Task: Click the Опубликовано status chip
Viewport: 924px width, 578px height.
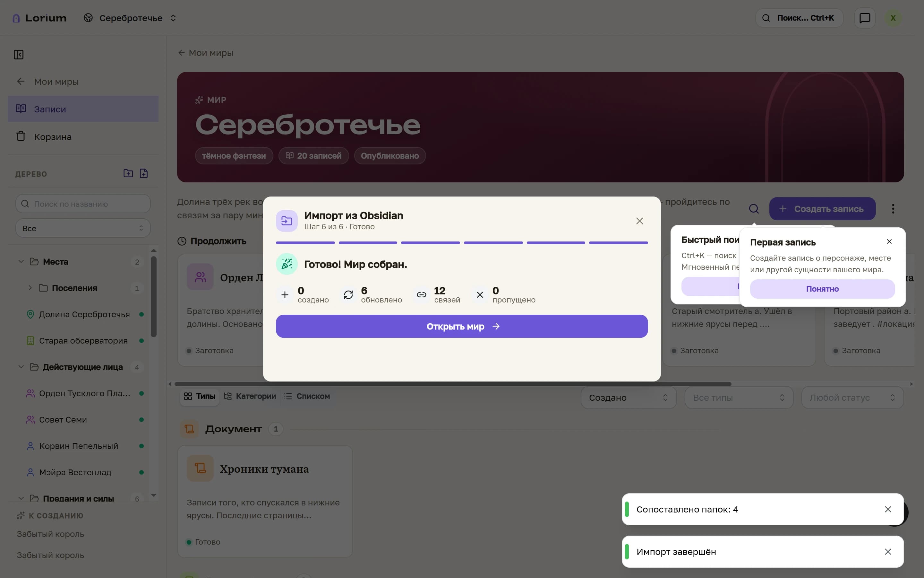Action: point(390,156)
